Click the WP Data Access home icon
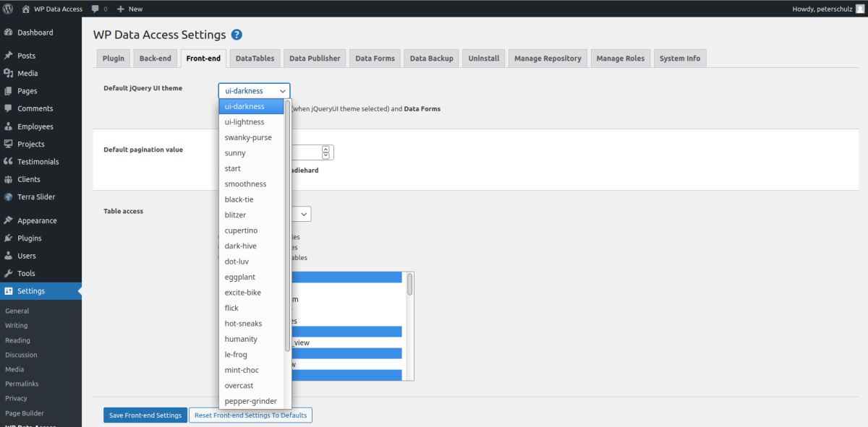The height and width of the screenshot is (427, 868). (26, 9)
